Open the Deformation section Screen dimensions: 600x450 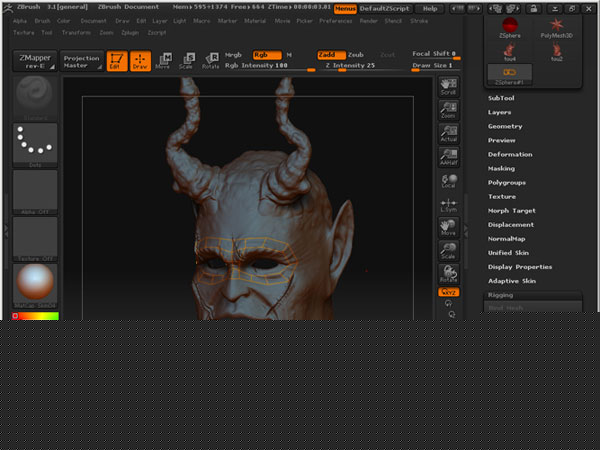click(x=510, y=155)
